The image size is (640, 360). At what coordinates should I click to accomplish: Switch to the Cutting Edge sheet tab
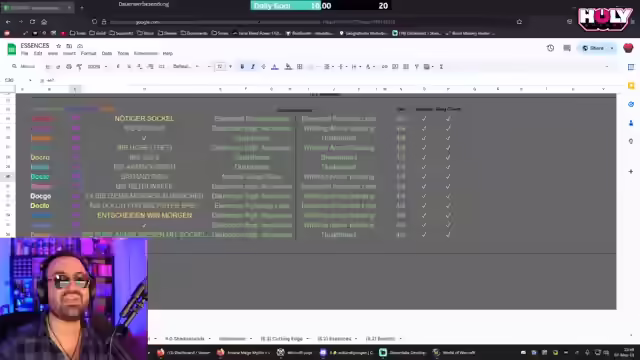pos(282,339)
